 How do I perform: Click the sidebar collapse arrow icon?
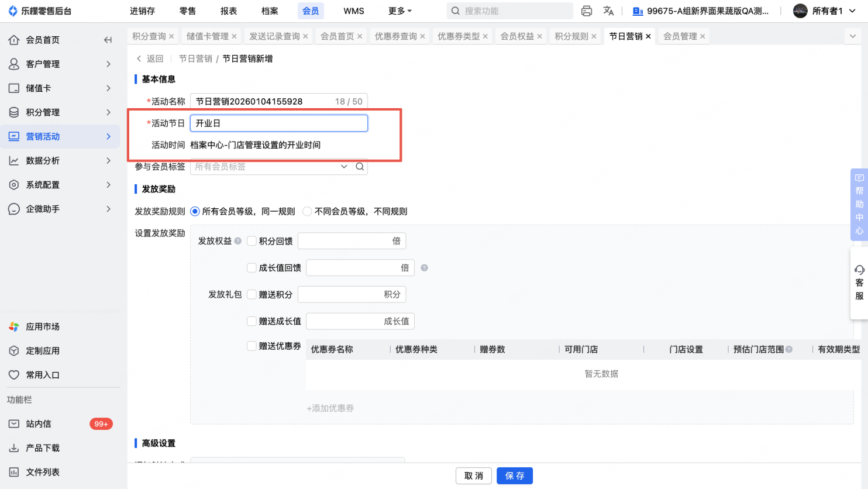pos(108,40)
